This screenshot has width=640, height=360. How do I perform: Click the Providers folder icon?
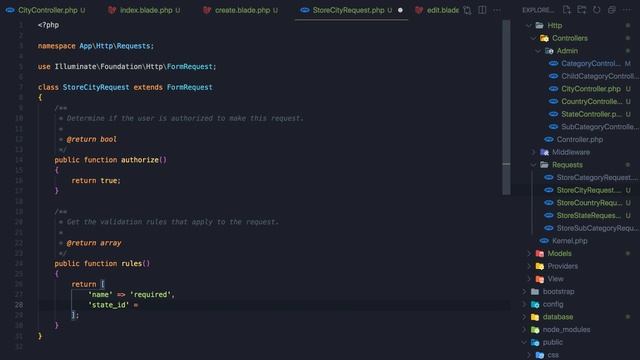click(x=540, y=266)
